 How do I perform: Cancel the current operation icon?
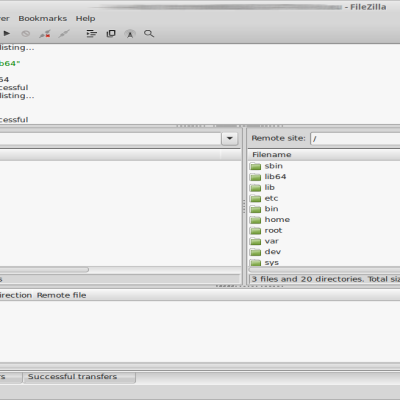26,34
